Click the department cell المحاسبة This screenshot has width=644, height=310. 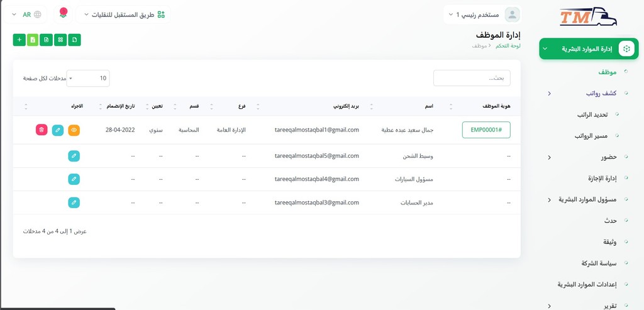pos(189,130)
